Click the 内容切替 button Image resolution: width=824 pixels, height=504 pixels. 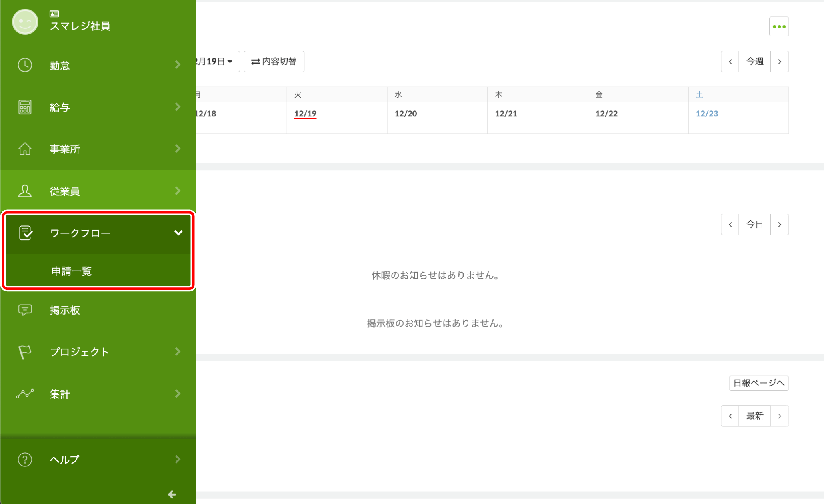click(274, 62)
